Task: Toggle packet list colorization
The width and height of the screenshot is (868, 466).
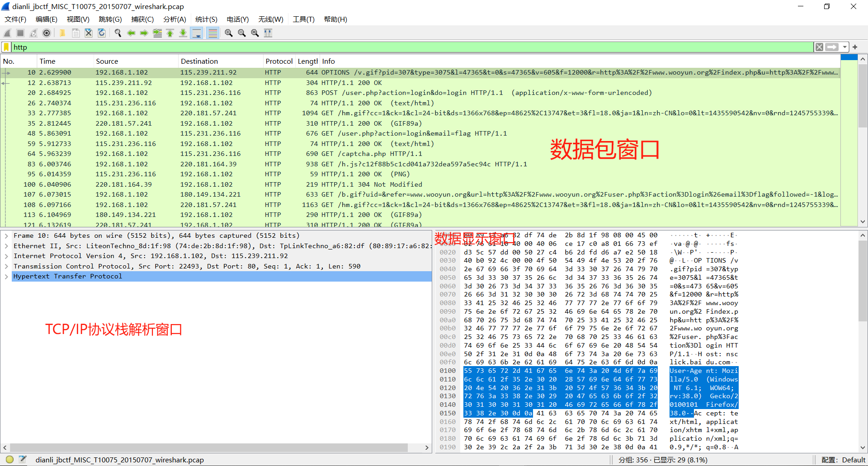Action: coord(212,33)
